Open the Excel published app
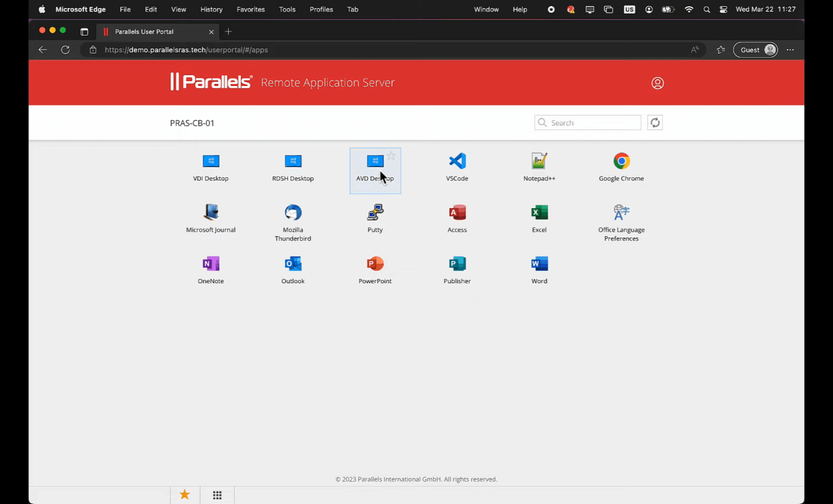Image resolution: width=833 pixels, height=504 pixels. 539,213
